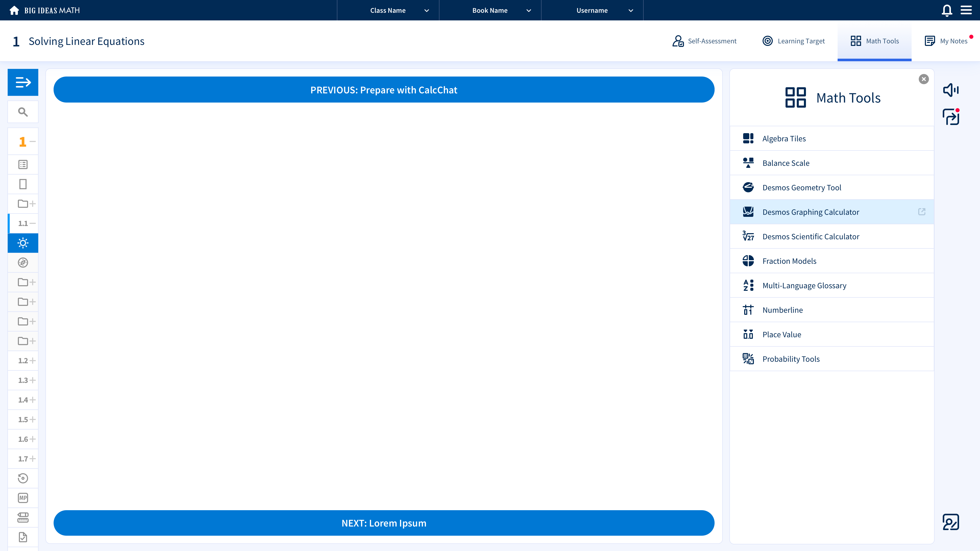
Task: Open Algebra Tiles tool
Action: point(832,139)
